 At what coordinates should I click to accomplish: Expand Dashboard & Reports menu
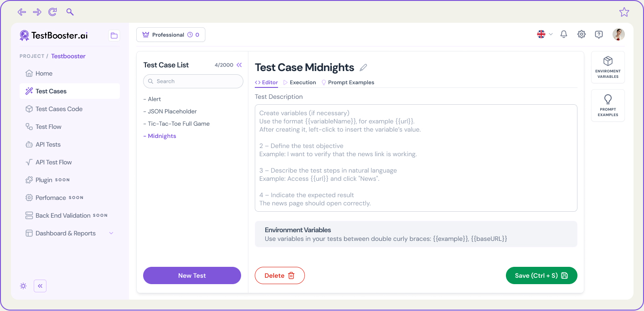(111, 233)
